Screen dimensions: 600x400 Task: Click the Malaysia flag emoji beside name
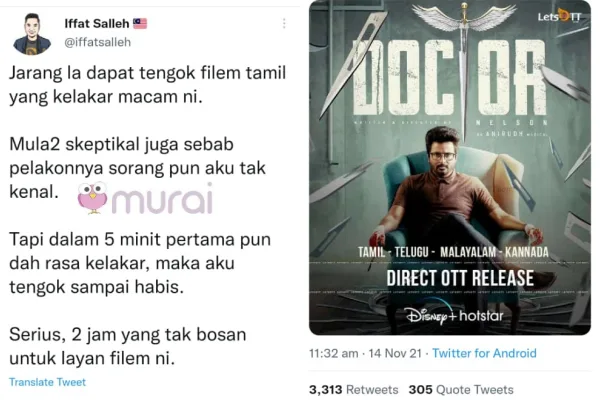[x=140, y=24]
